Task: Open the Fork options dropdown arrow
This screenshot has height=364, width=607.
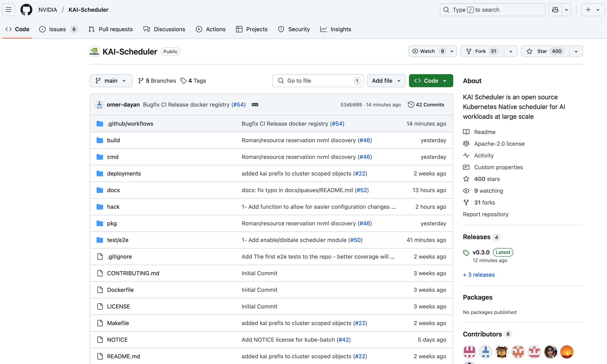Action: [511, 51]
